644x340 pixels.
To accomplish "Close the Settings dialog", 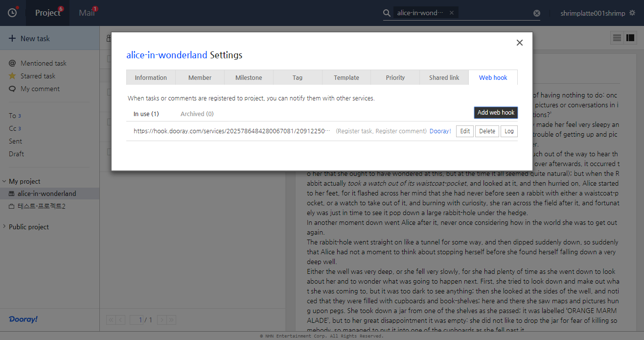I will (520, 43).
